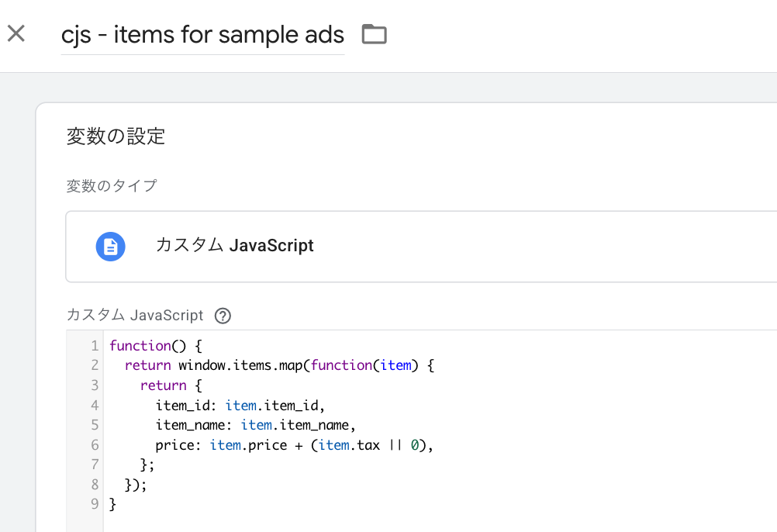Image resolution: width=777 pixels, height=532 pixels.
Task: Click the closing brace on line 9
Action: point(113,504)
